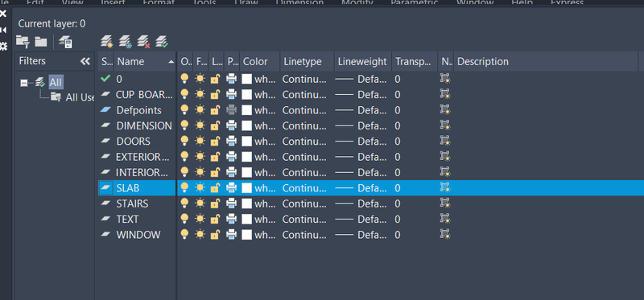Viewport: 644px width, 300px height.
Task: Click the New Property Filter icon
Action: (x=23, y=42)
